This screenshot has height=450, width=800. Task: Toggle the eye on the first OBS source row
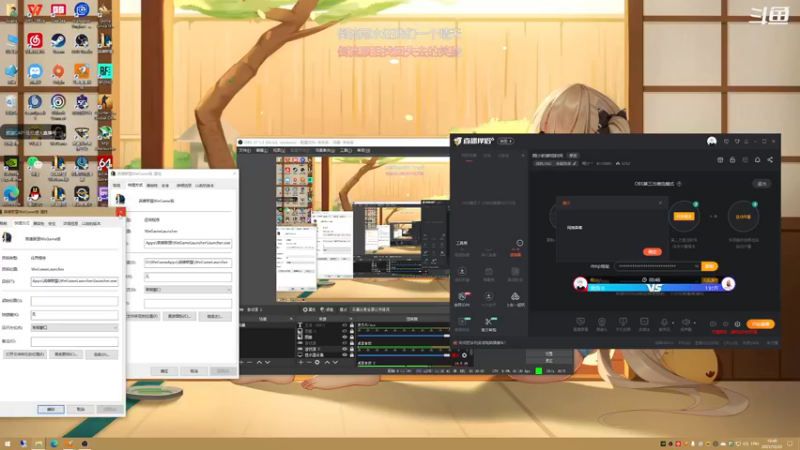tap(345, 325)
